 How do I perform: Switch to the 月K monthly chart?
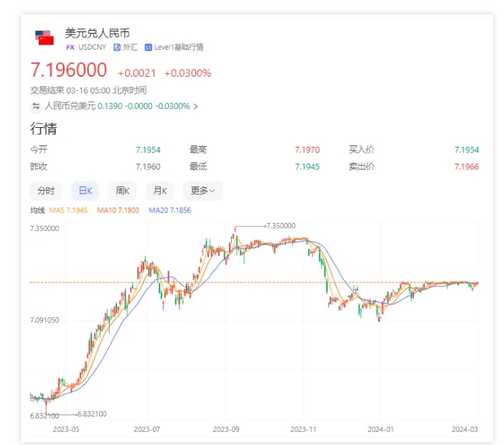(159, 191)
